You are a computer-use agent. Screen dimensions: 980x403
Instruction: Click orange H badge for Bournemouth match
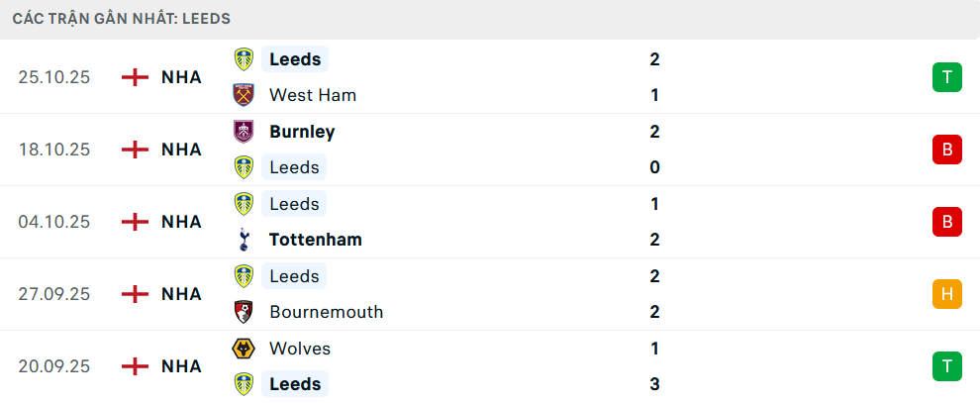click(x=946, y=294)
